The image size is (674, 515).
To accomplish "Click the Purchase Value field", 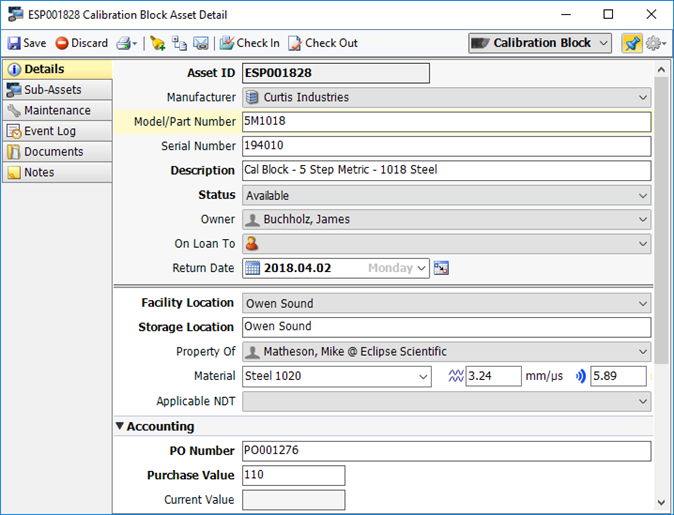I will click(x=294, y=475).
